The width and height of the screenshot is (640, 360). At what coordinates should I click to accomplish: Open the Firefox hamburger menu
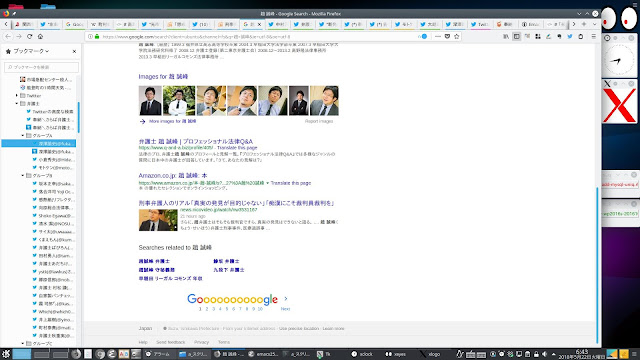coord(593,36)
